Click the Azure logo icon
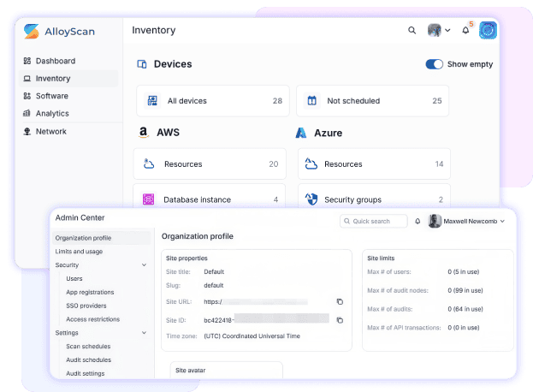 [x=301, y=133]
